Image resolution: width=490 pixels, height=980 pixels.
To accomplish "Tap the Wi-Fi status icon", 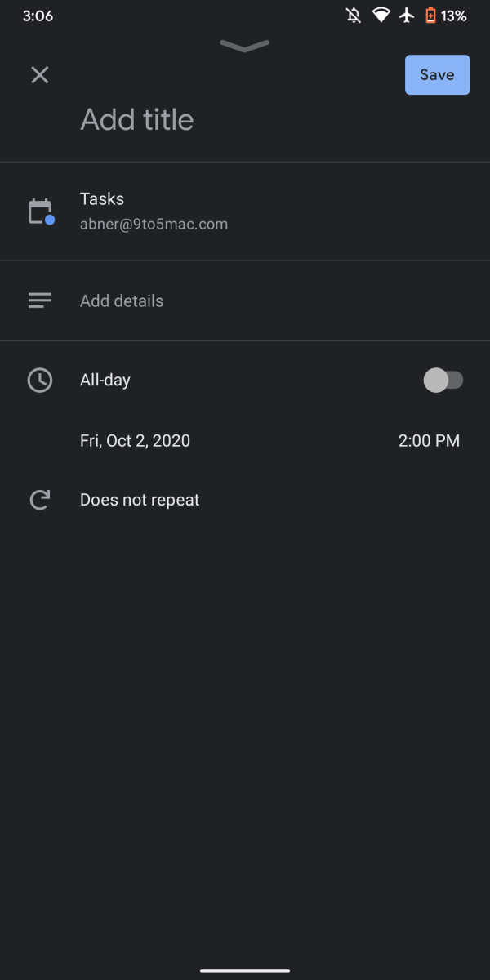I will 381,16.
